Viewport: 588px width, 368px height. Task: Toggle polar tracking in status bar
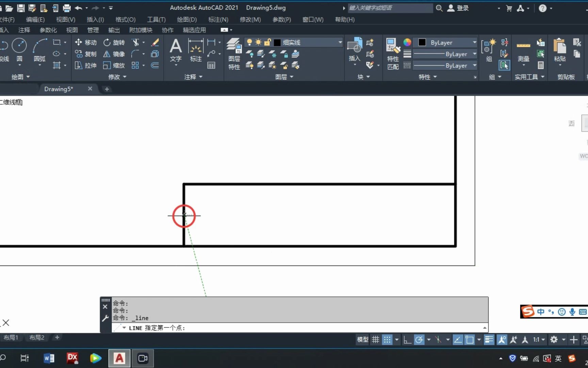tap(419, 340)
